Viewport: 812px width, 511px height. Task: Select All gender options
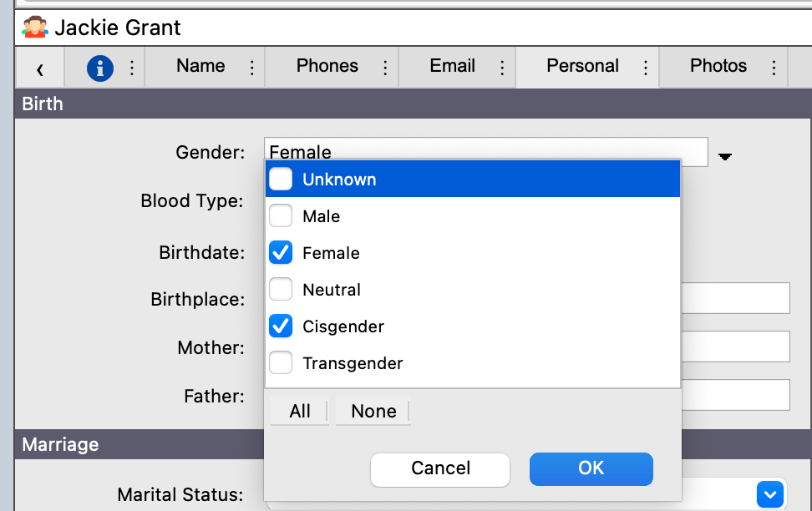(300, 411)
